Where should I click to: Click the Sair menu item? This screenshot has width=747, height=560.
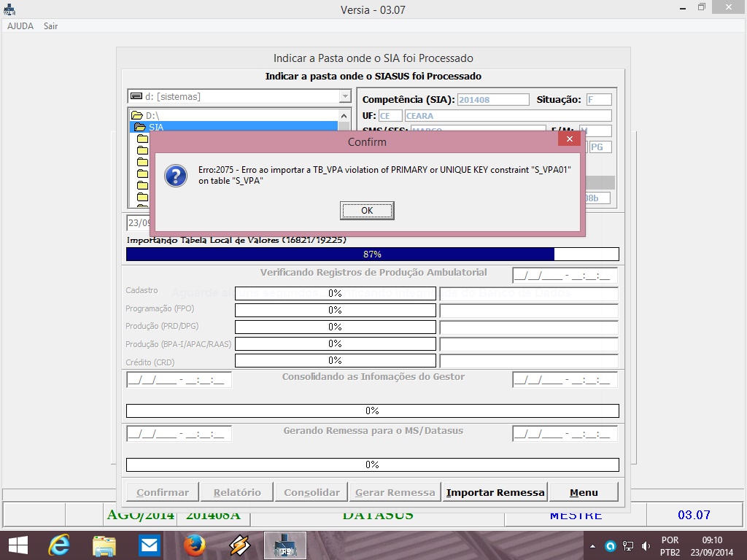click(50, 26)
